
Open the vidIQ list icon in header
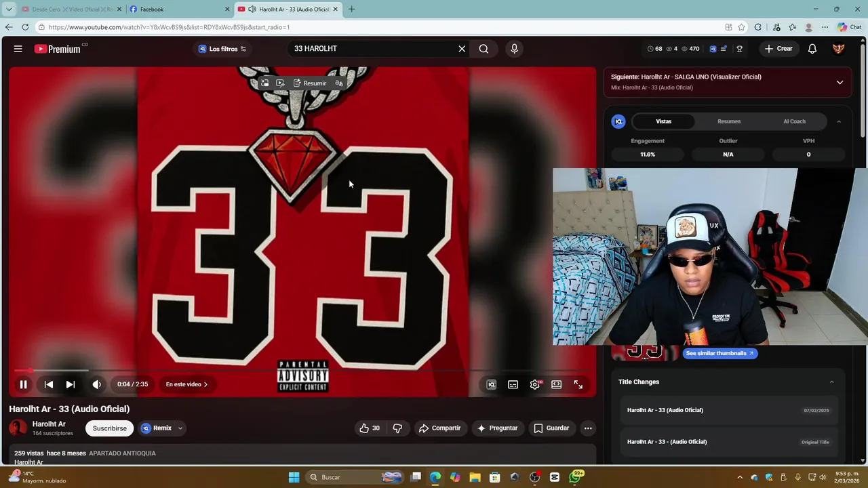click(724, 49)
